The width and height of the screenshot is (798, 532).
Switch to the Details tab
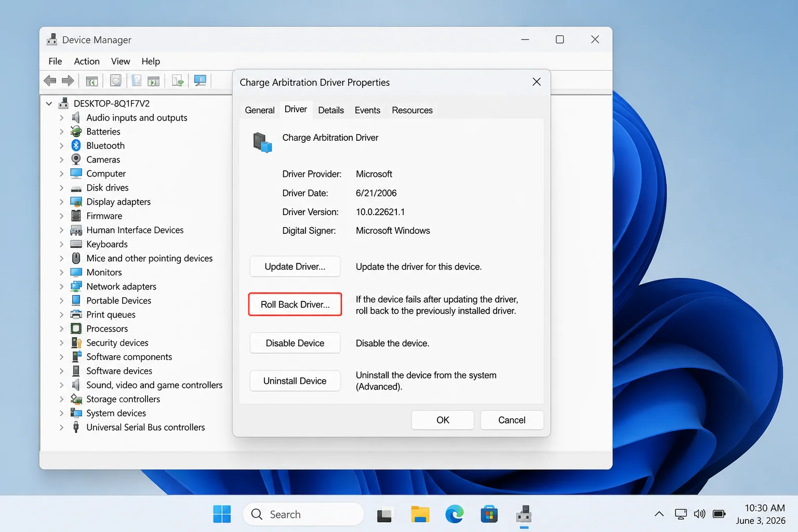(x=331, y=110)
